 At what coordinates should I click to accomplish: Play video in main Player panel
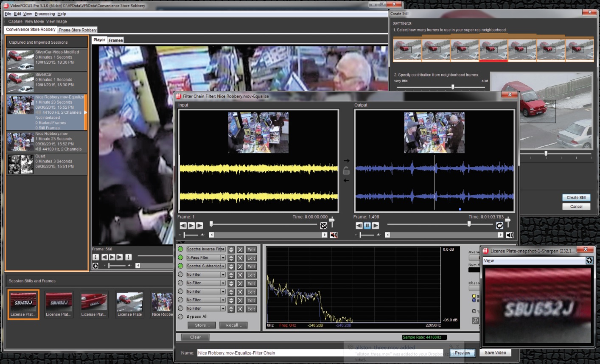[112, 257]
